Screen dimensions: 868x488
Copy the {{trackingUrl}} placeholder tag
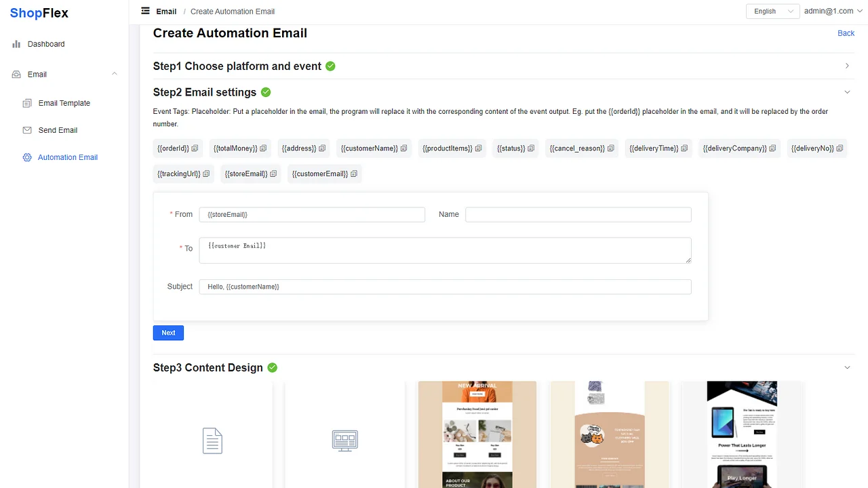205,174
